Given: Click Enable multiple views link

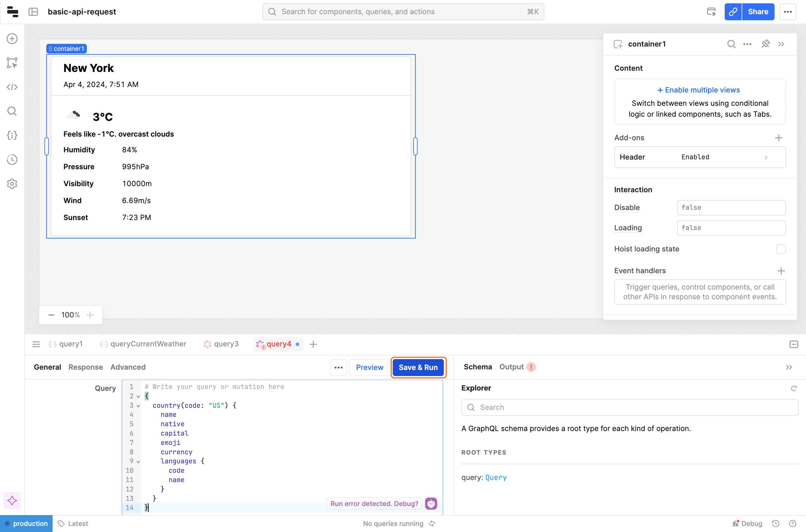Looking at the screenshot, I should 698,90.
